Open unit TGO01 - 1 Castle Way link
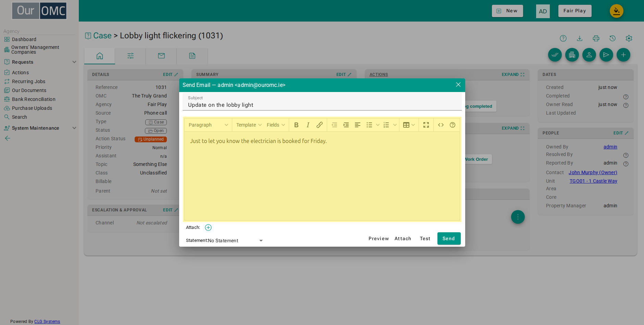Screen dimensions: 644x325 593,181
